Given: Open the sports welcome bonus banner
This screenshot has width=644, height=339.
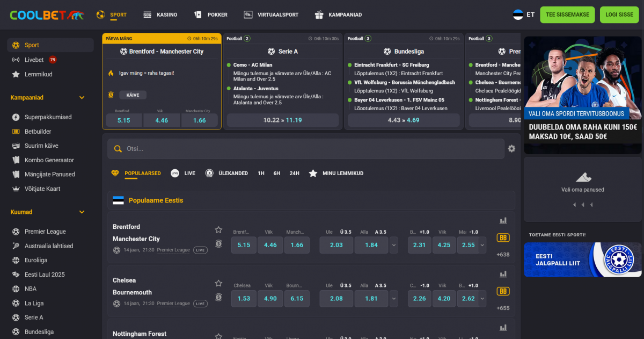Looking at the screenshot, I should [x=582, y=95].
